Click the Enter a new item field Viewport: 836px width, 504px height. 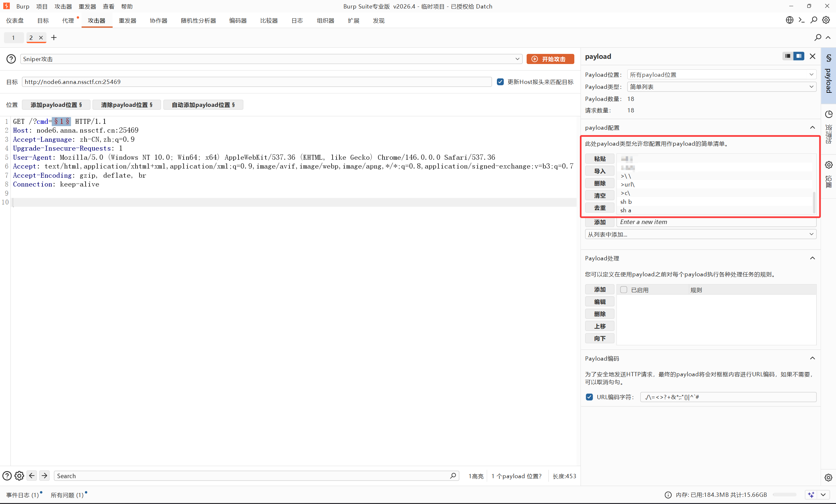(716, 222)
